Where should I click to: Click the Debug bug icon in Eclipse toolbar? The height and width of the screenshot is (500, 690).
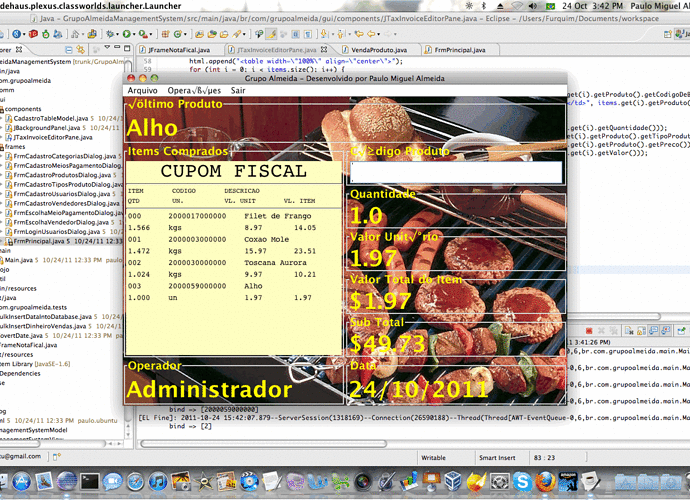coord(110,34)
